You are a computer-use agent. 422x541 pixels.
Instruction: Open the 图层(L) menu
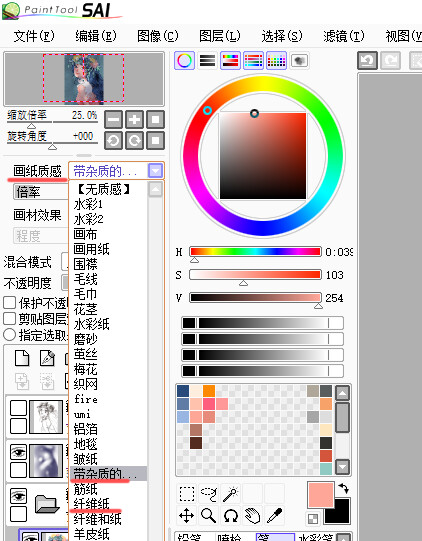pos(220,36)
